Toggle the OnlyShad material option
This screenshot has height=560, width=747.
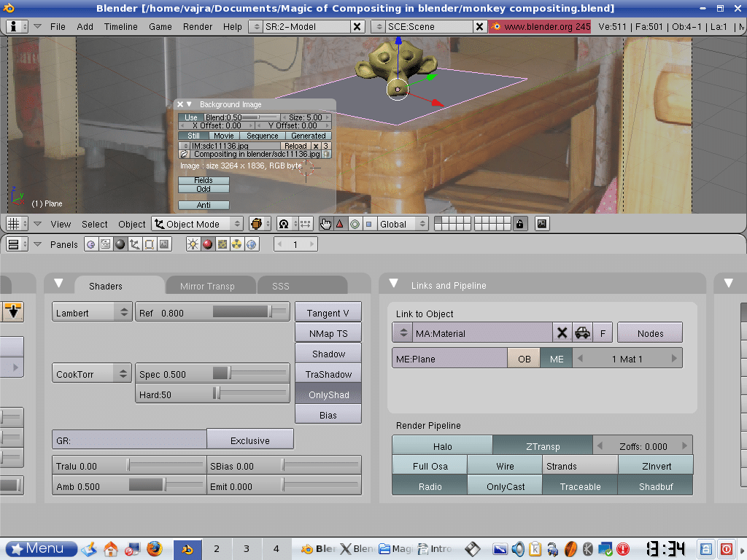pos(328,394)
